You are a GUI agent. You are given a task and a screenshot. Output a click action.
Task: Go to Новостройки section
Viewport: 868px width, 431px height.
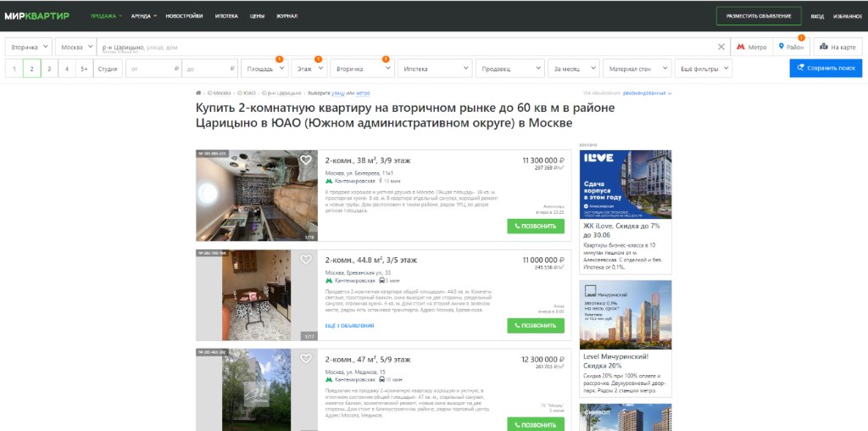coord(184,16)
